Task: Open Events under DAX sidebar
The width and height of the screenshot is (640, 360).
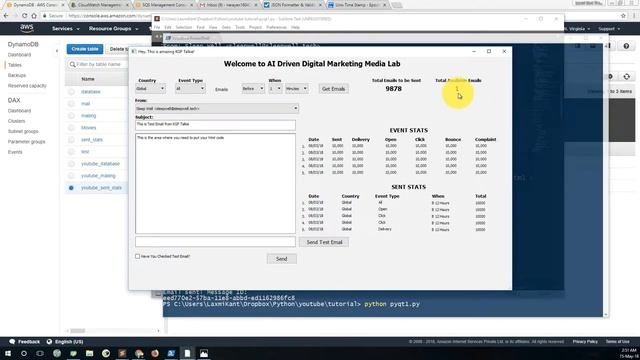Action: (x=15, y=152)
